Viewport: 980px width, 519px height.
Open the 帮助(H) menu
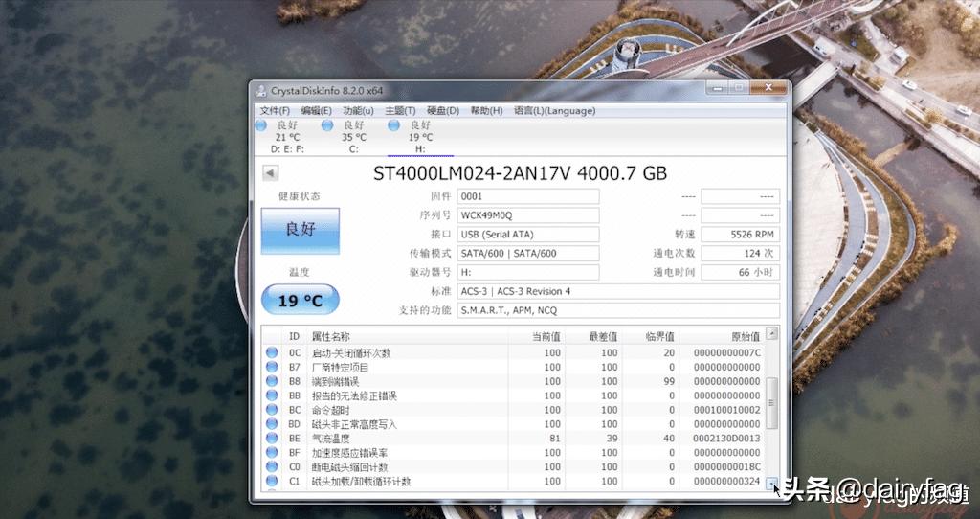(x=486, y=111)
